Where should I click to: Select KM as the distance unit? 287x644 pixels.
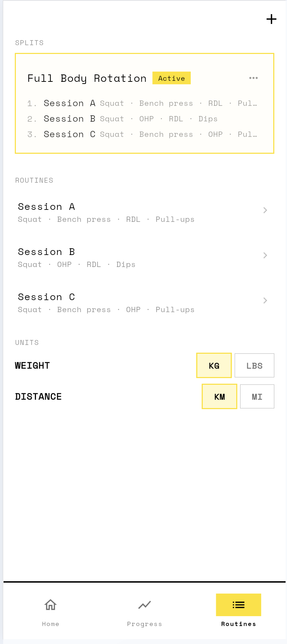219,396
